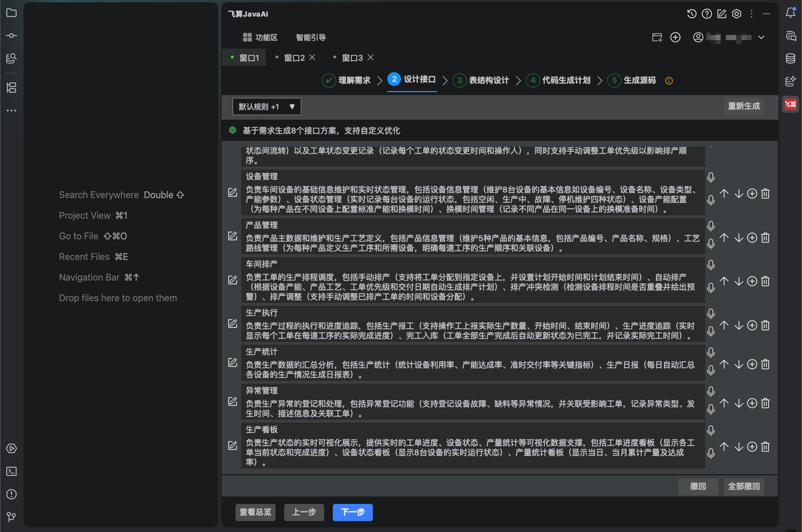Select the 窗口3 tab
Screen dimensions: 802x532
(352, 58)
